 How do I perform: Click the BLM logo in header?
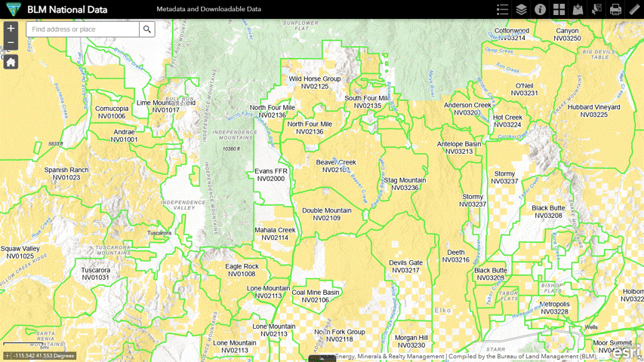tap(13, 10)
